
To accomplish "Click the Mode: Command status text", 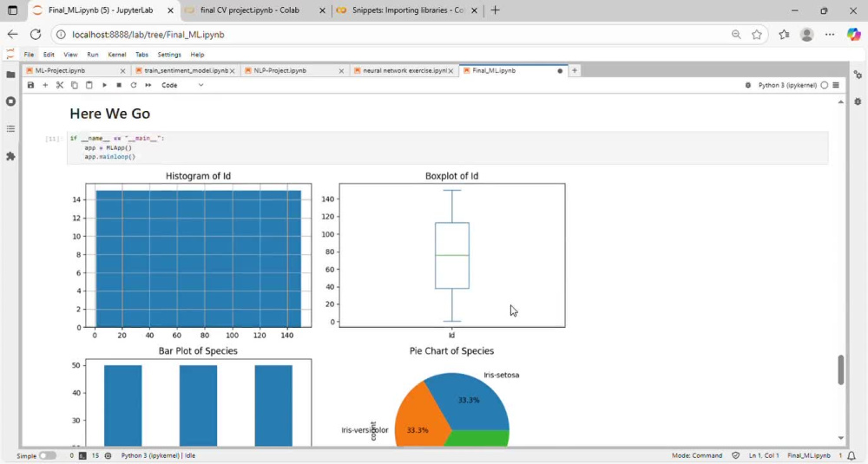I will coord(697,455).
